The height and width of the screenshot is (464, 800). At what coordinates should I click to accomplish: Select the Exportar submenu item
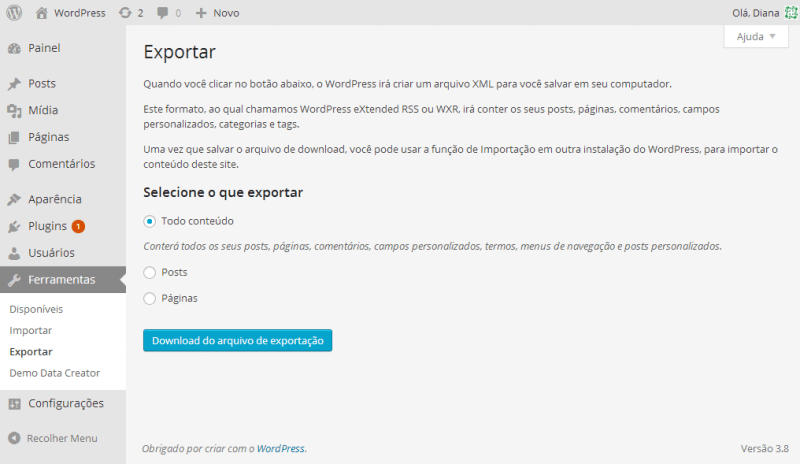[x=31, y=352]
